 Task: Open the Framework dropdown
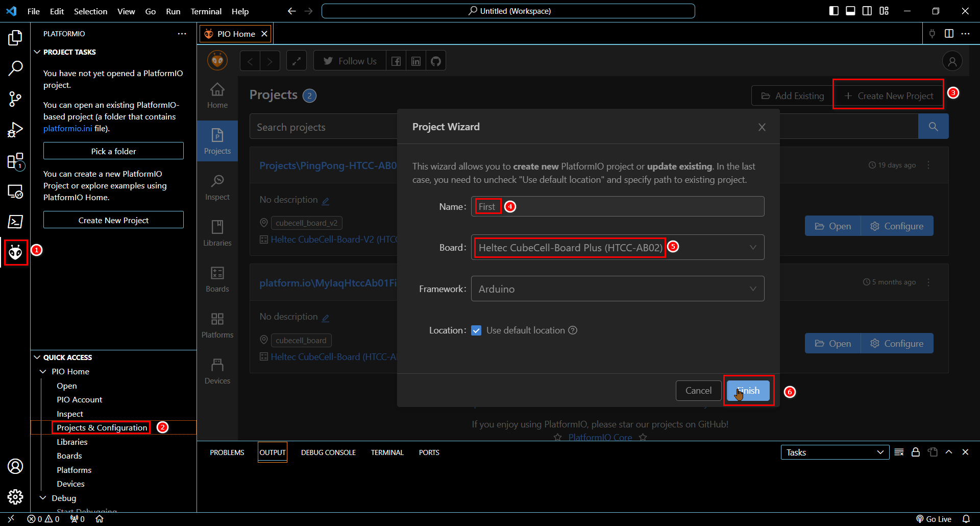click(x=618, y=289)
